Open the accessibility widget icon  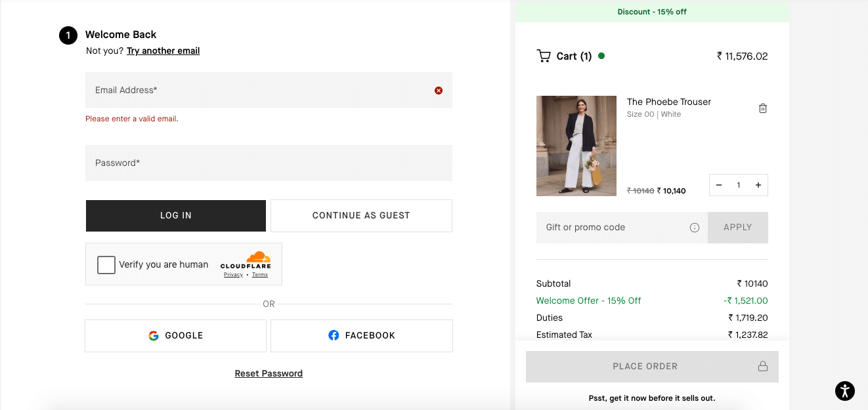pos(845,391)
